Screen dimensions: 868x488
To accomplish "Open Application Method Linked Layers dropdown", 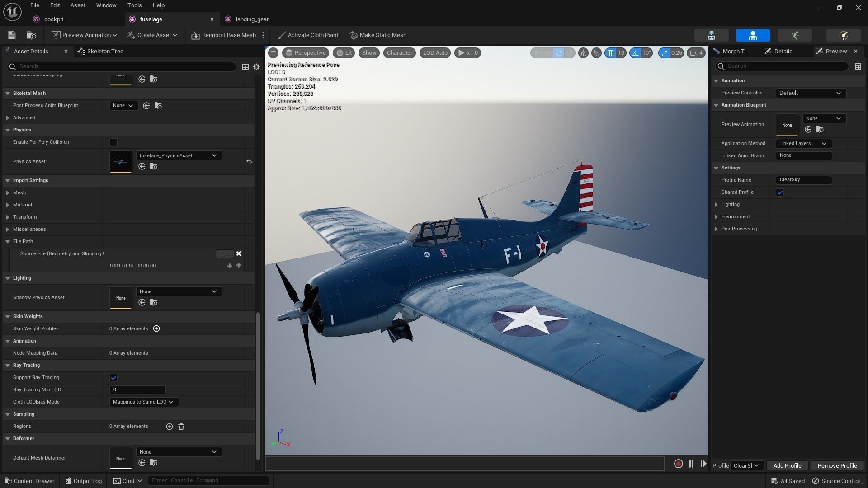I will (x=803, y=143).
